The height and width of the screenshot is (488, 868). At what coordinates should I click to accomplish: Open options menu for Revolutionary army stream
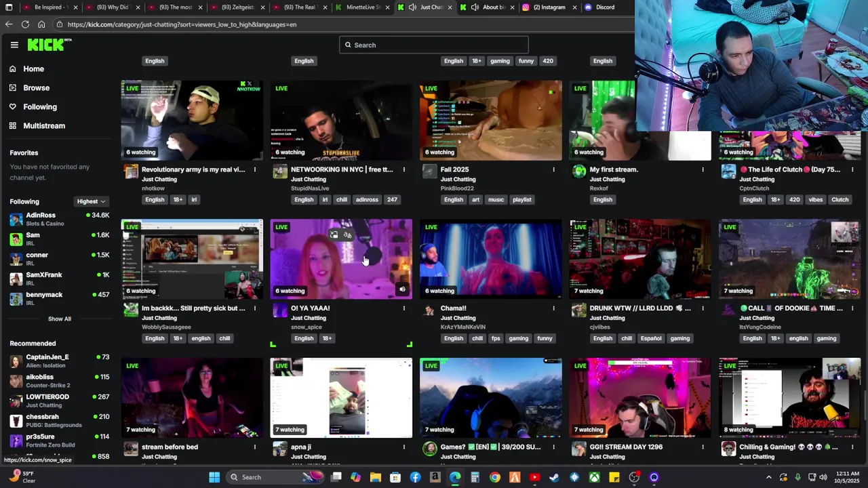255,170
